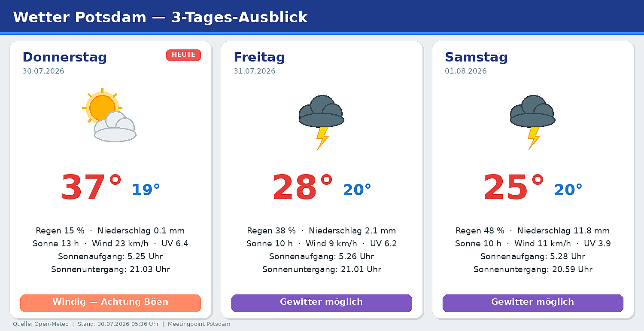Open the Donnerstag day heading

[x=65, y=57]
